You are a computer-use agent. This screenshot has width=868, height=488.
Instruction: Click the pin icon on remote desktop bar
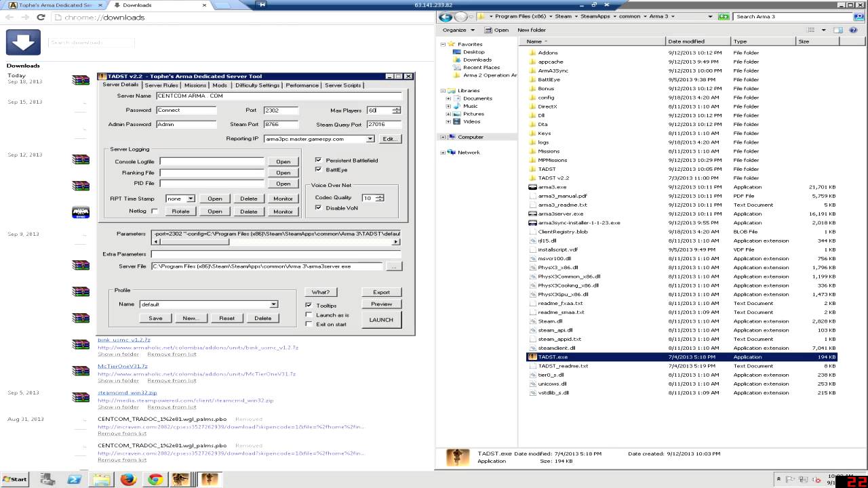click(x=263, y=5)
